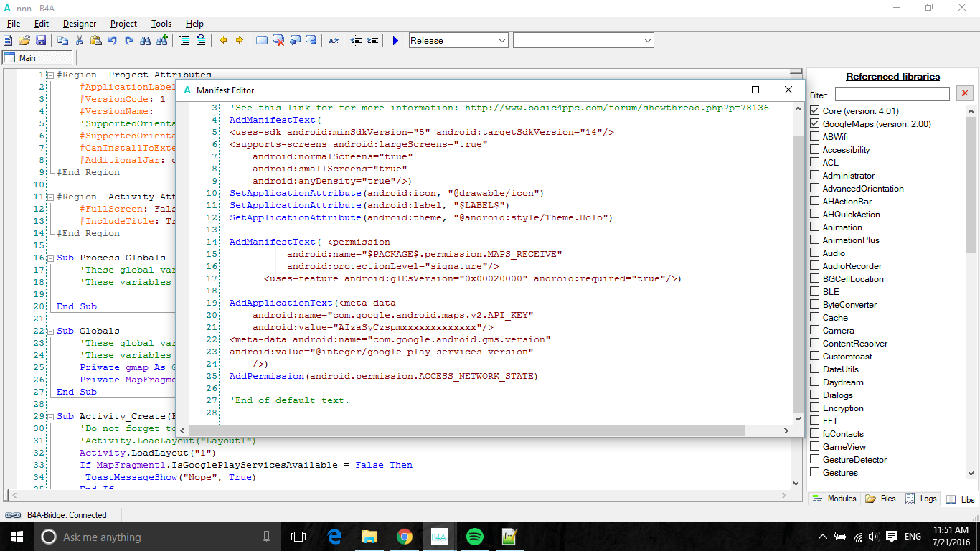
Task: Tick the Encryption library checkbox
Action: coord(815,408)
